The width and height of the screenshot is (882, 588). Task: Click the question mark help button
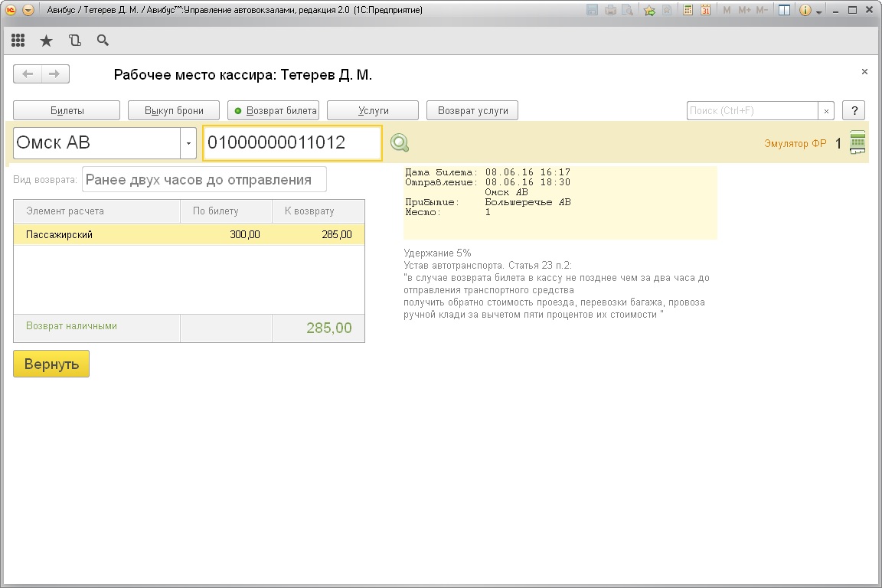click(x=854, y=110)
